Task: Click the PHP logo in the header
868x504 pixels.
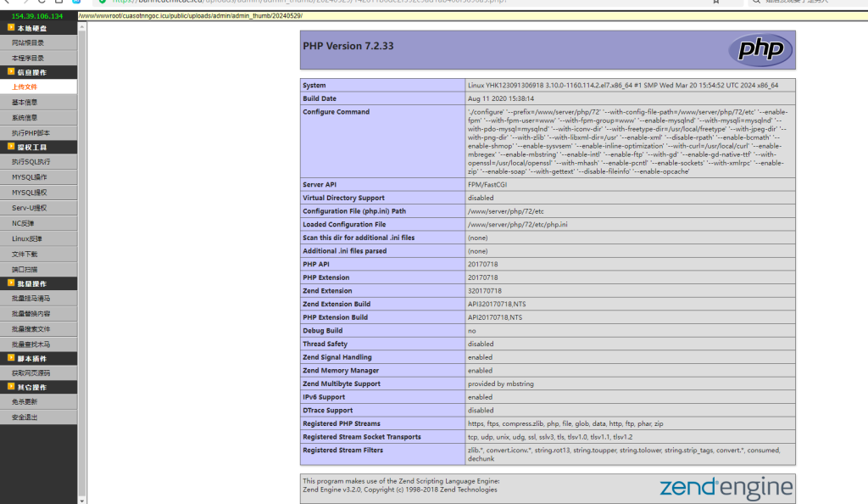Action: (x=760, y=50)
